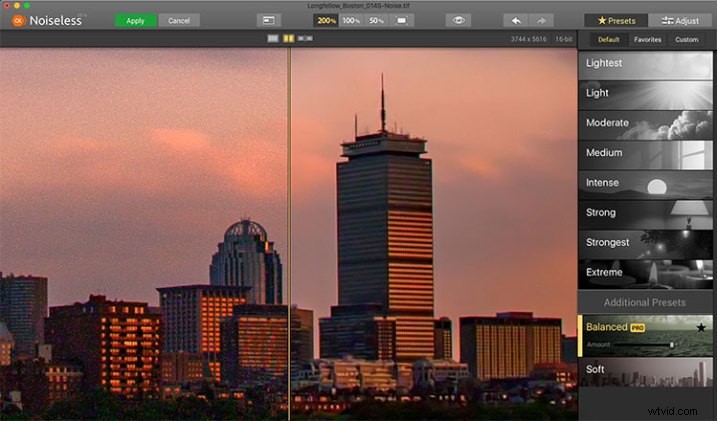Show the Favorites presets tab
The width and height of the screenshot is (717, 421).
(x=647, y=40)
